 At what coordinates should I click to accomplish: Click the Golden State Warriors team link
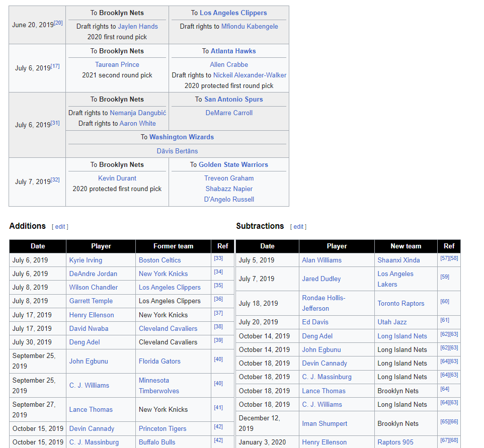click(x=233, y=164)
